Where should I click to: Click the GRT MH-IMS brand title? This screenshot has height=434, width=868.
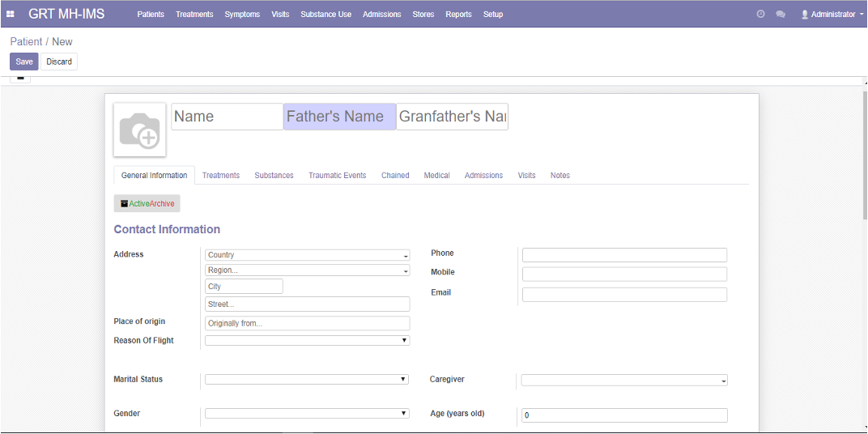click(66, 15)
